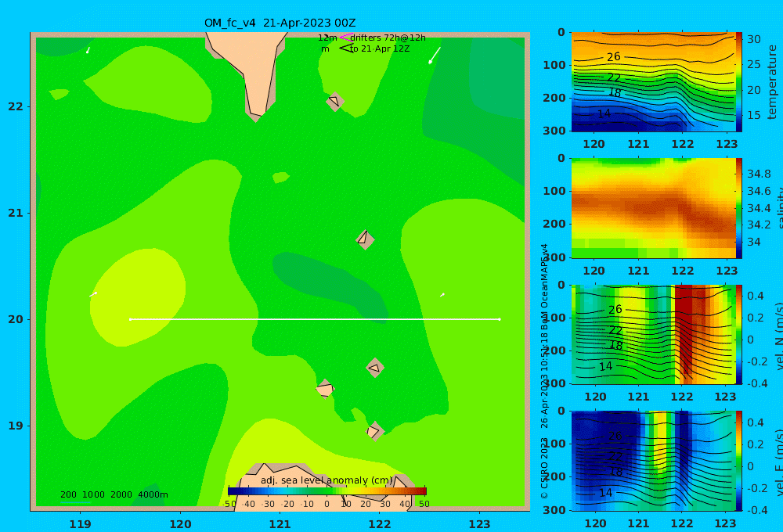Click the '34.8' tick on salinity colorbar

[x=759, y=174]
